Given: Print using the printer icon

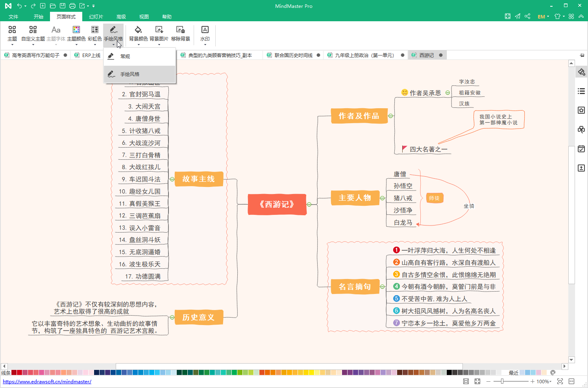Looking at the screenshot, I should (x=72, y=6).
